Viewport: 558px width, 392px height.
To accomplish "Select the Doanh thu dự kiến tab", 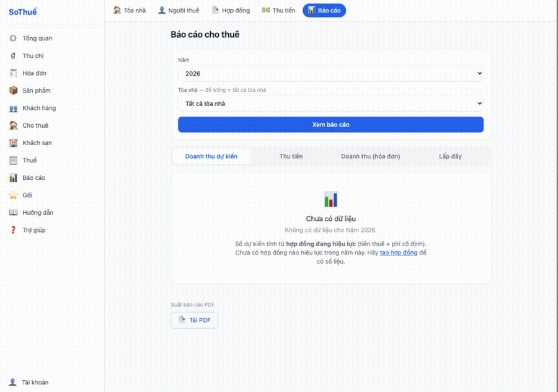I will [x=211, y=156].
